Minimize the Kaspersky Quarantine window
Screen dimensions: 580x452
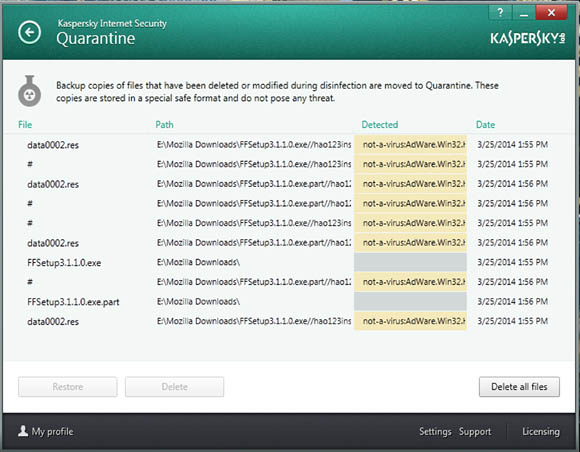[523, 13]
